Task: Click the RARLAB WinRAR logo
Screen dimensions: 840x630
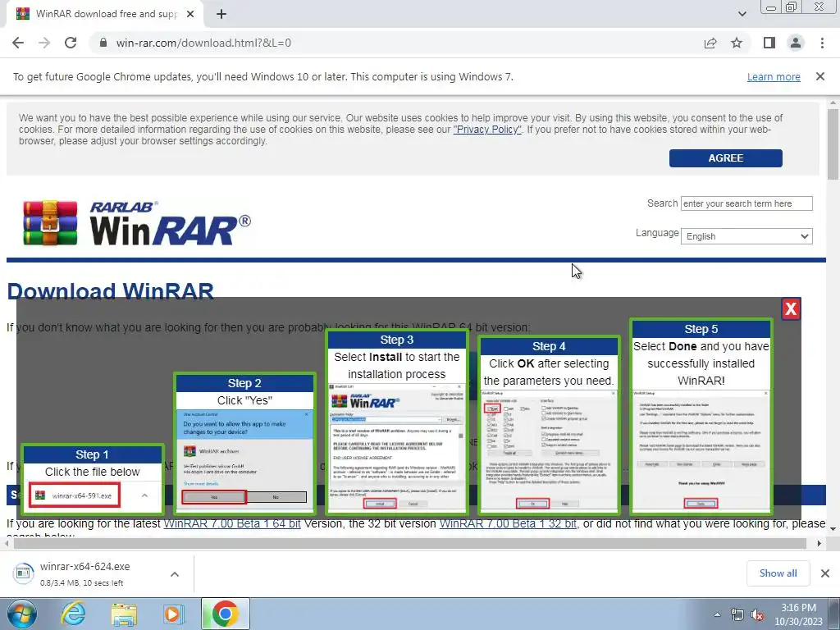Action: [x=137, y=223]
